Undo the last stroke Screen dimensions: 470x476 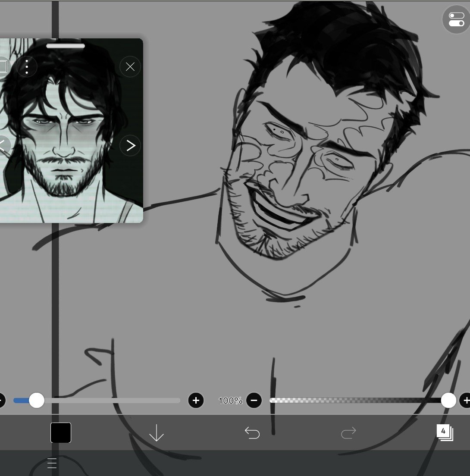[x=252, y=432]
